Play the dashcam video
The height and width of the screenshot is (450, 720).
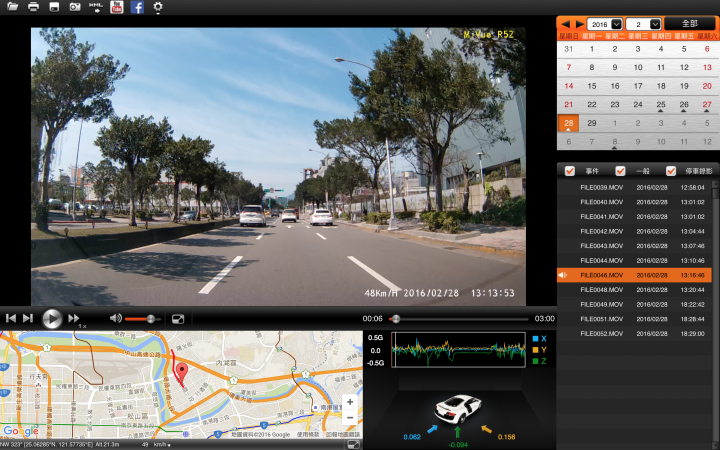(x=52, y=319)
